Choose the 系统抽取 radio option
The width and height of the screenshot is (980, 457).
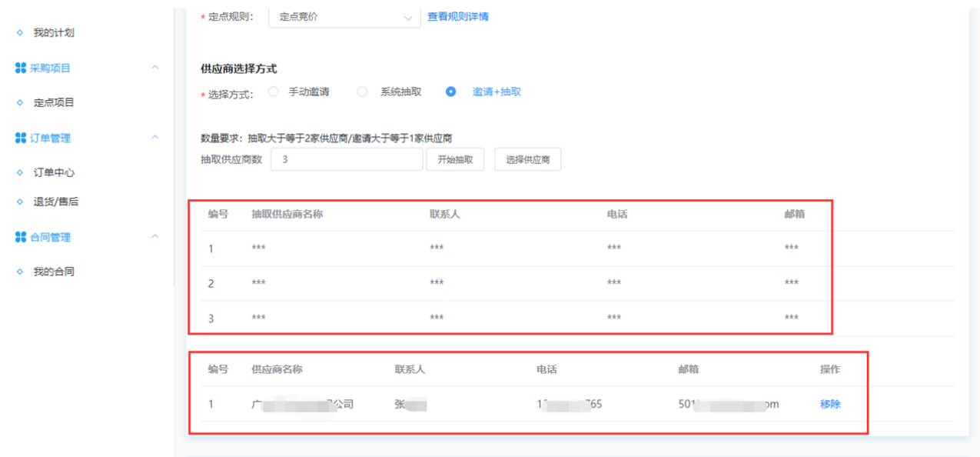point(363,92)
